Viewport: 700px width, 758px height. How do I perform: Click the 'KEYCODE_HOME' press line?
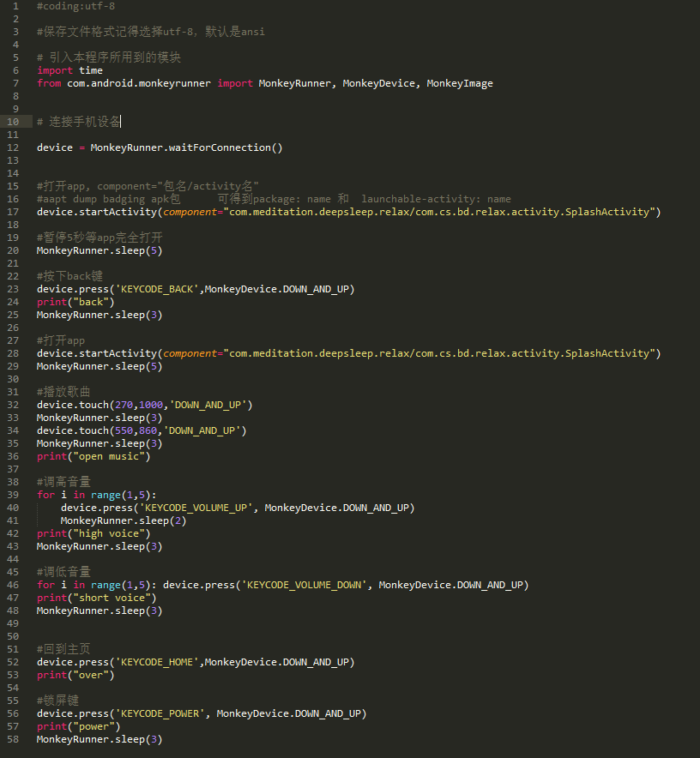coord(196,662)
